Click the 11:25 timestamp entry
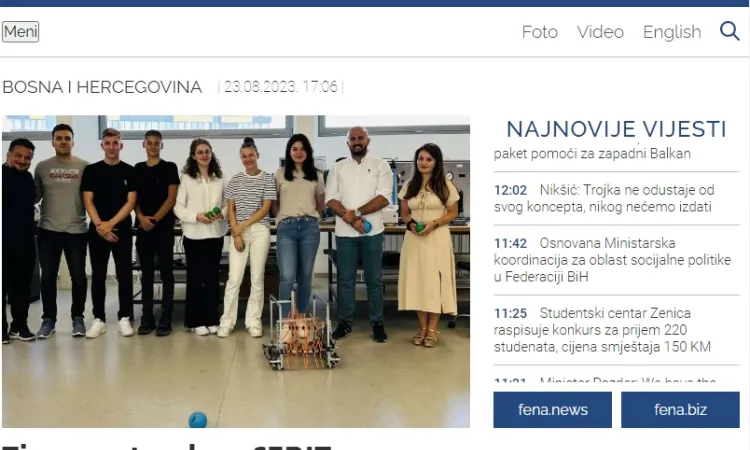This screenshot has height=450, width=750. point(510,313)
